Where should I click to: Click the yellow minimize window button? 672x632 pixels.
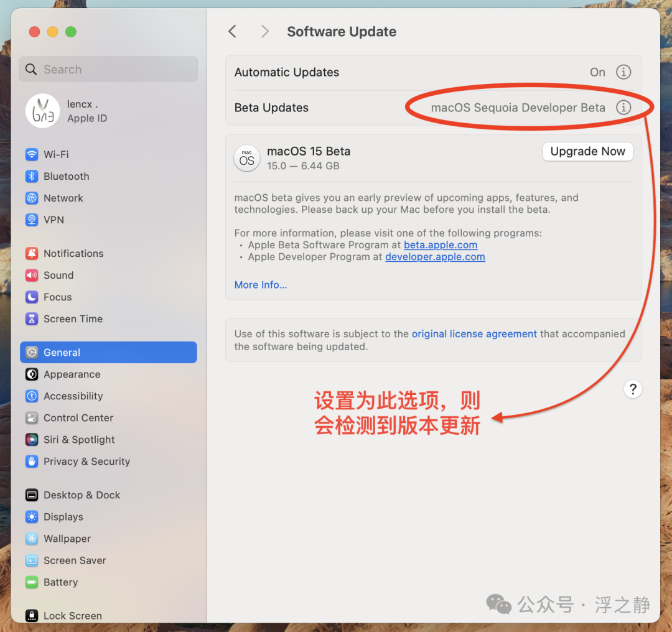(53, 32)
